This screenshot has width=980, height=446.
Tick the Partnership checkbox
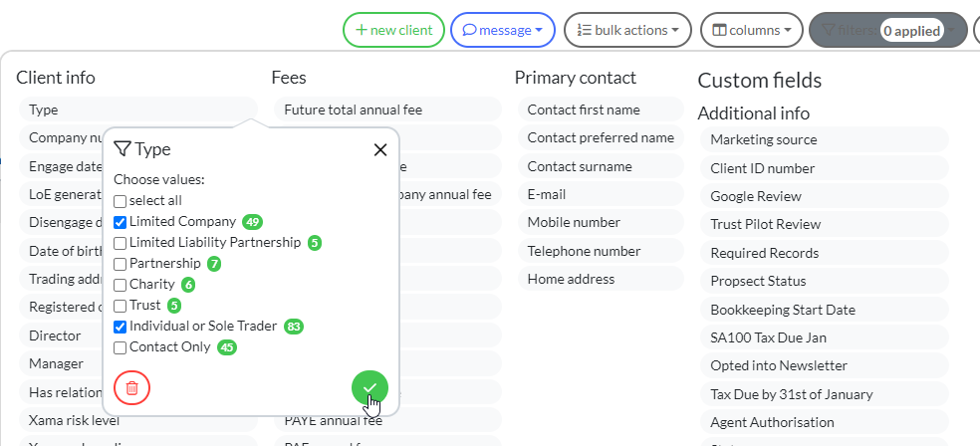(120, 264)
